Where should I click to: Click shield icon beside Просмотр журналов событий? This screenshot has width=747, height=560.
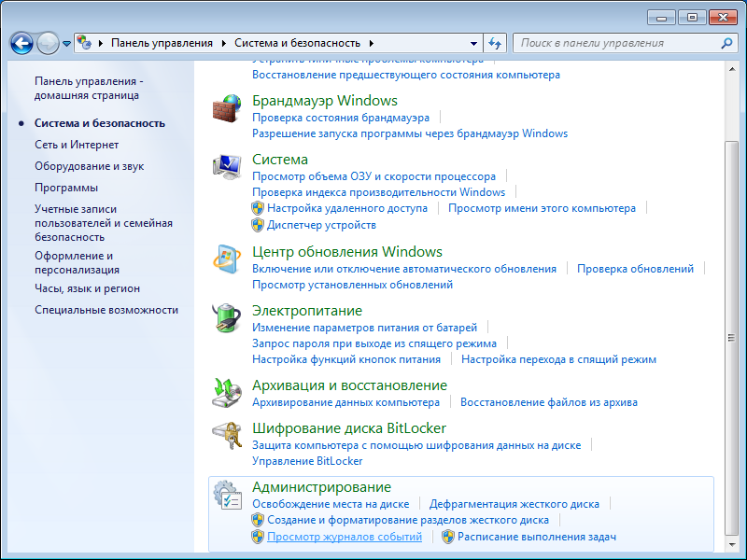click(258, 537)
